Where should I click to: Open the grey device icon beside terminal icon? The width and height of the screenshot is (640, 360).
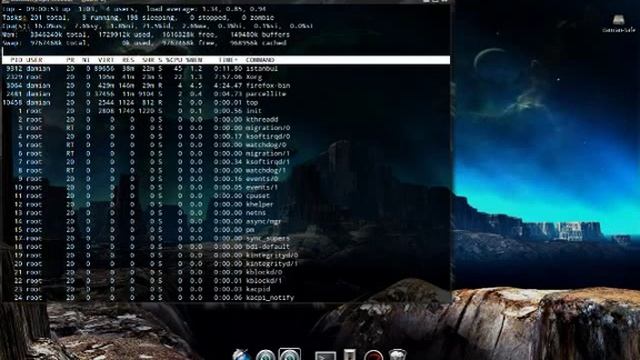349,354
